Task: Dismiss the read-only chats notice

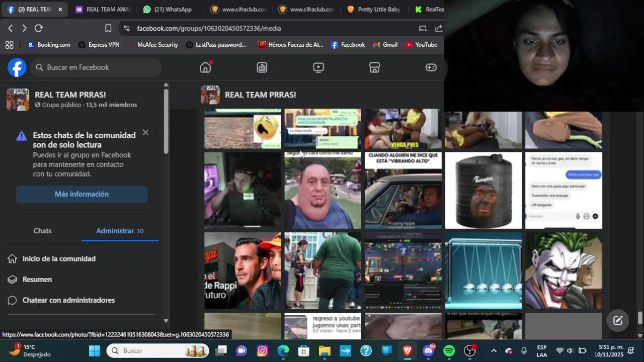Action: tap(145, 133)
